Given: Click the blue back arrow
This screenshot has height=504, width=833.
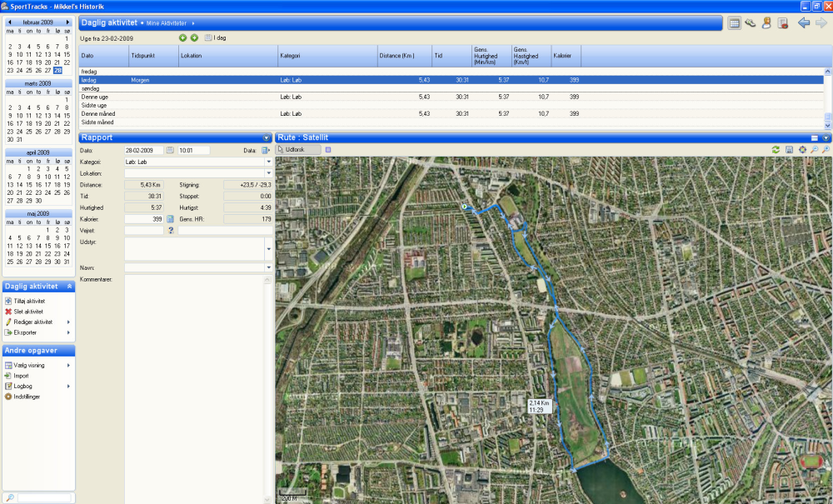Looking at the screenshot, I should [803, 23].
